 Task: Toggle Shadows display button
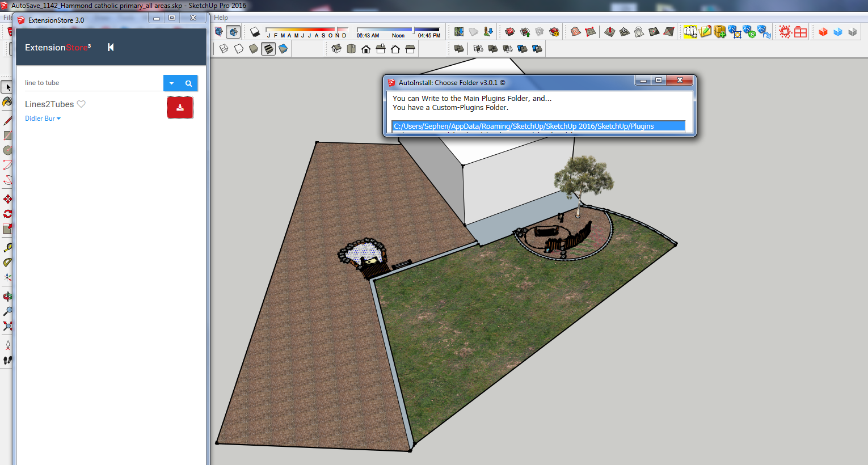coord(255,32)
